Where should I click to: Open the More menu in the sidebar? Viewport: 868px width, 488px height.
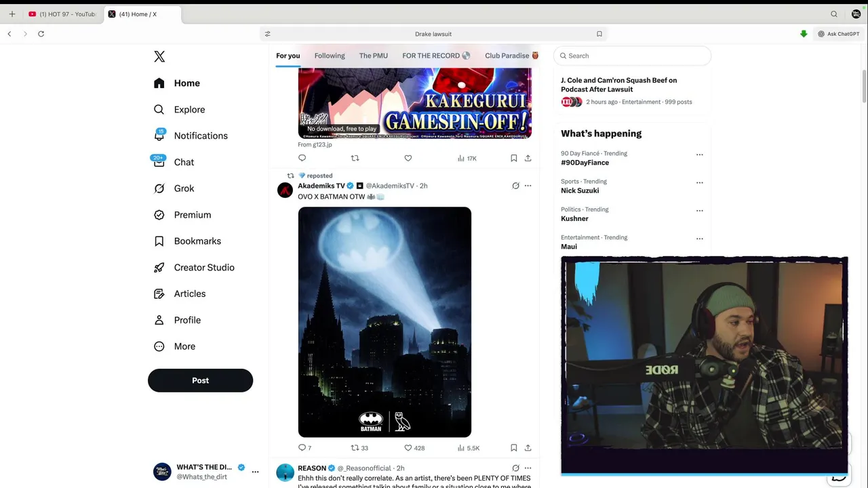pos(175,346)
